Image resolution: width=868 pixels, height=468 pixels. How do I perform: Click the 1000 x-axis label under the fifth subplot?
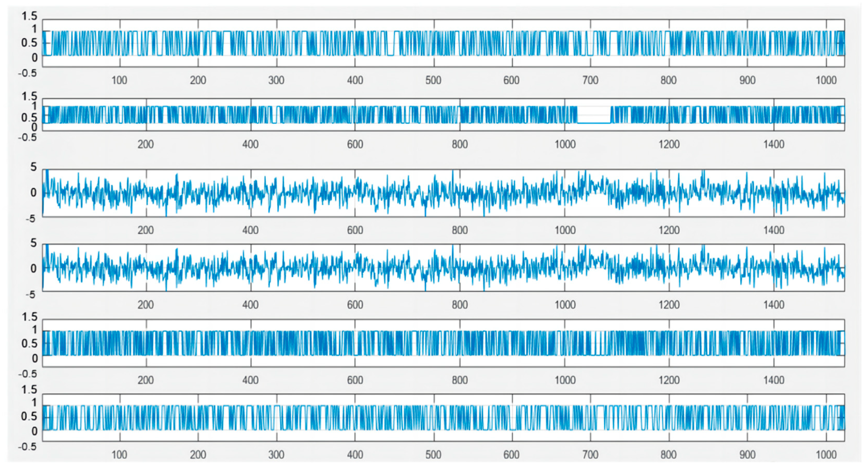(x=565, y=380)
